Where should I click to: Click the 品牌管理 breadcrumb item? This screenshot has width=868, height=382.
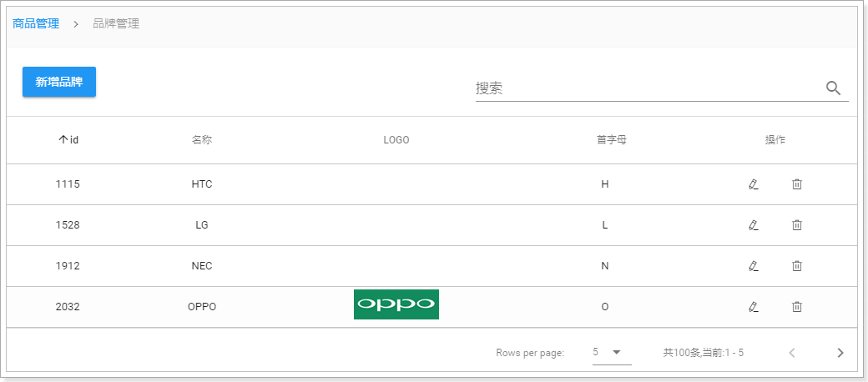tap(116, 24)
